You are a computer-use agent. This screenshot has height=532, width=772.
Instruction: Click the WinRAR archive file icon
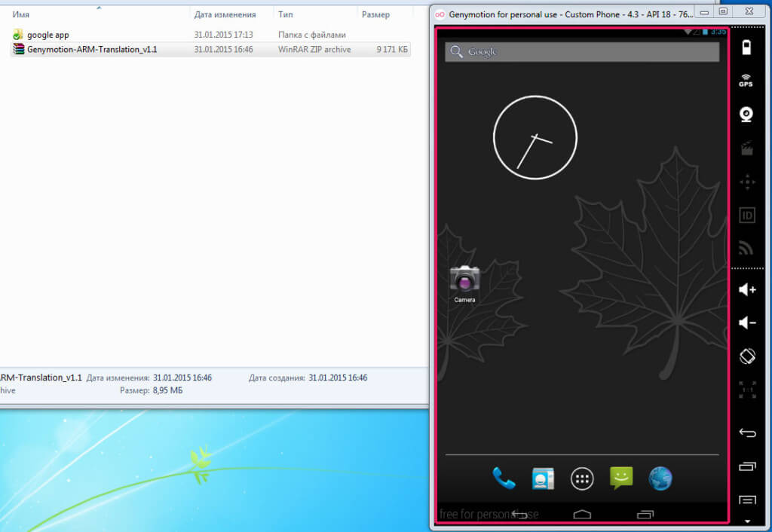pyautogui.click(x=18, y=49)
